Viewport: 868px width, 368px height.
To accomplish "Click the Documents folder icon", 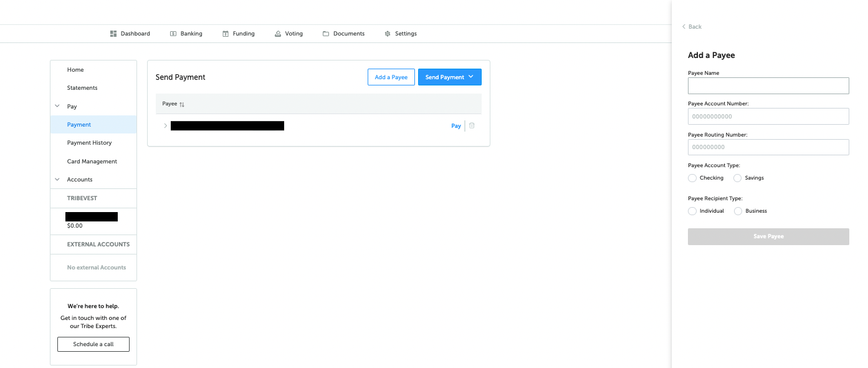I will [326, 34].
